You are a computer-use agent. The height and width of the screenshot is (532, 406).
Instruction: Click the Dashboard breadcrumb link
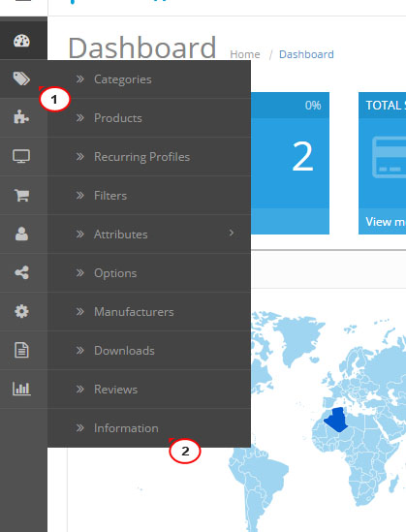point(306,54)
